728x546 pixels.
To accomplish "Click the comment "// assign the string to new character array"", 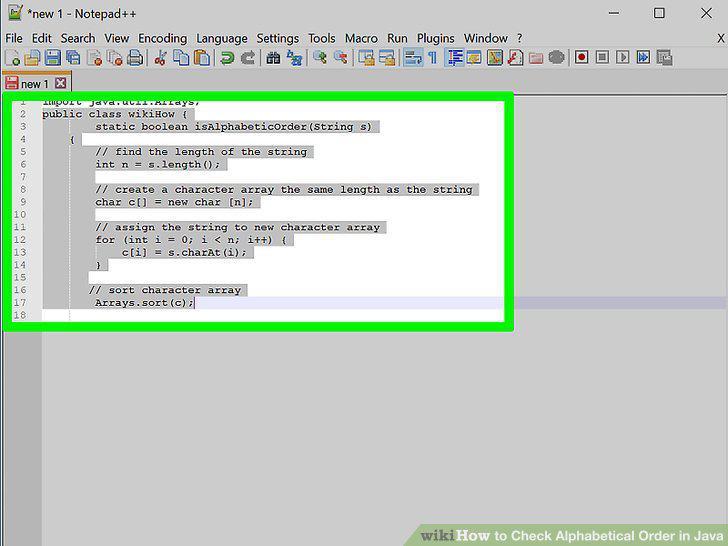I will pos(237,227).
